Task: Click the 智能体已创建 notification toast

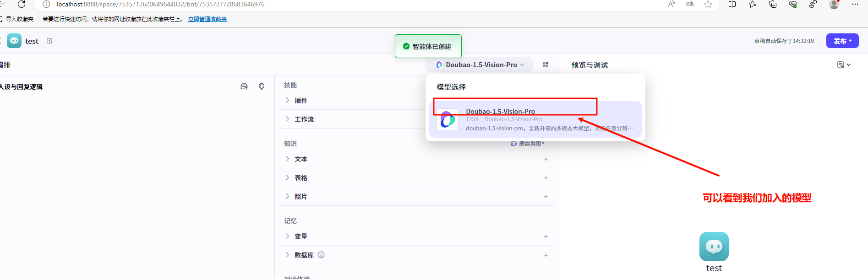Action: coord(428,46)
